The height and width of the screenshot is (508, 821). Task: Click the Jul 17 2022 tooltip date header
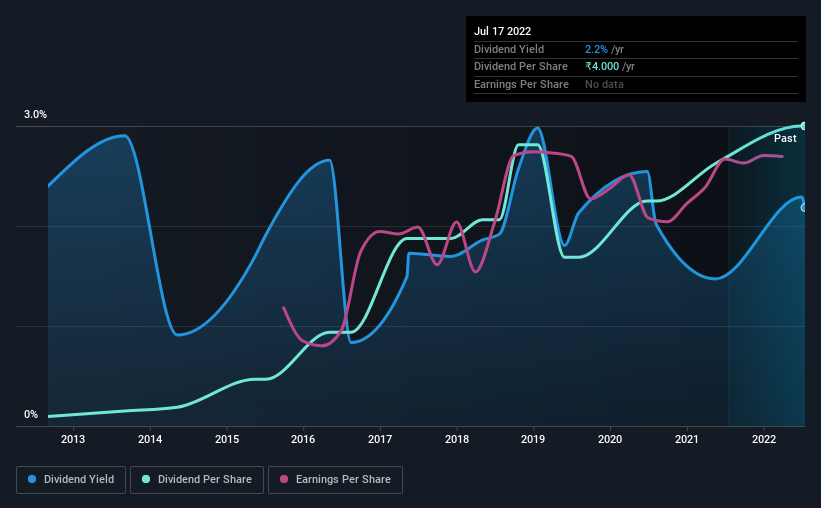[x=502, y=31]
